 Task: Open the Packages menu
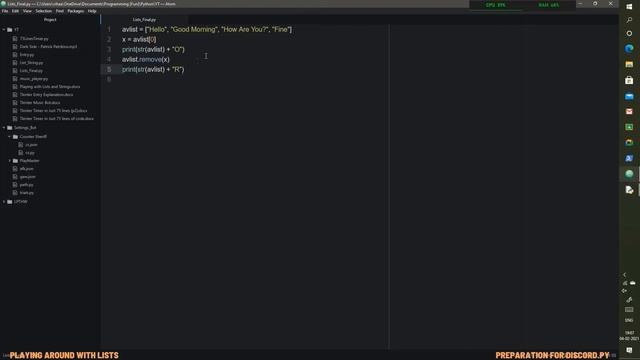click(76, 11)
